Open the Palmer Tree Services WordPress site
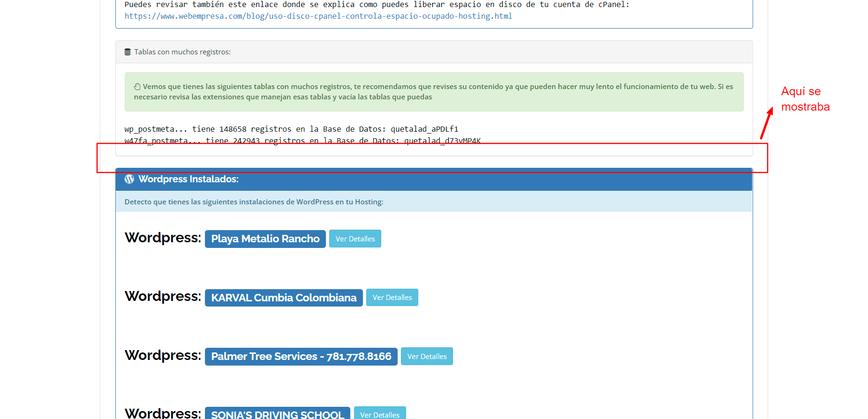868x419 pixels. 301,357
